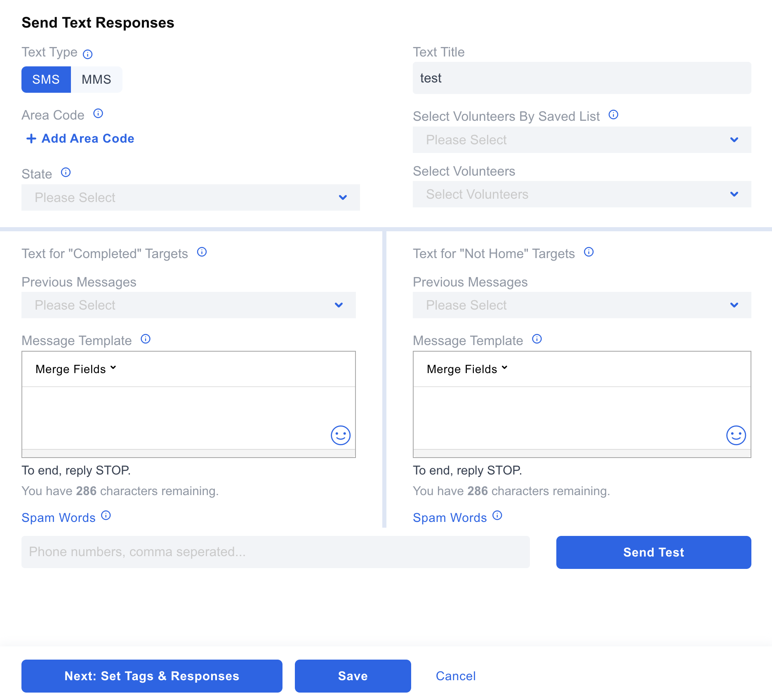772x700 pixels.
Task: Click the Saved List info icon
Action: tap(613, 115)
